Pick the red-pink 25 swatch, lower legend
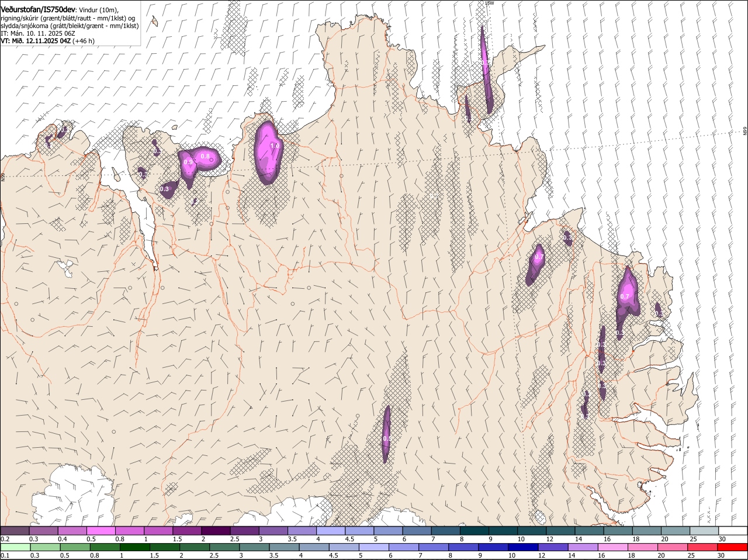This screenshot has width=748, height=560. pos(703,547)
